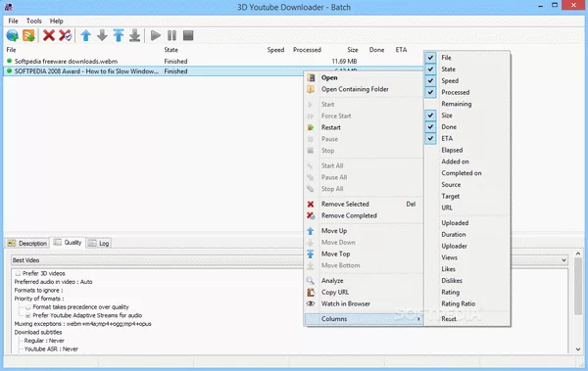Viewport: 588px width, 371px height.
Task: Click icon beside Remove Completed entry
Action: pos(311,216)
